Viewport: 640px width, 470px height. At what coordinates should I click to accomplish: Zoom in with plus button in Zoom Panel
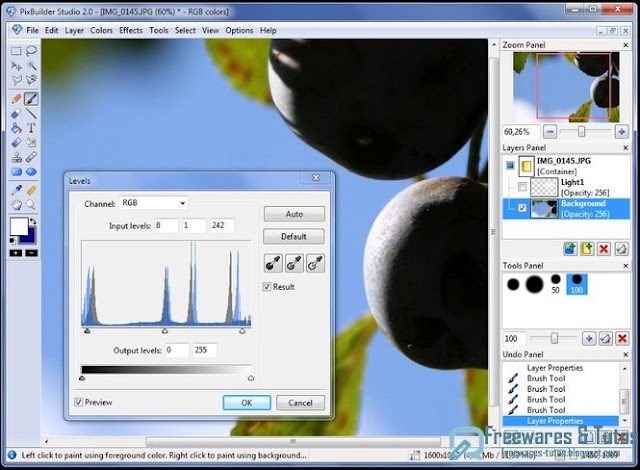point(621,132)
